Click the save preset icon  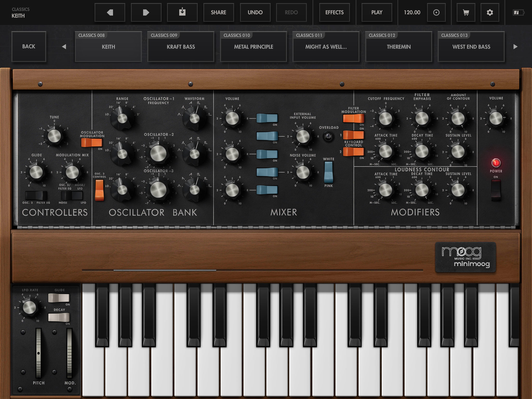pyautogui.click(x=182, y=12)
